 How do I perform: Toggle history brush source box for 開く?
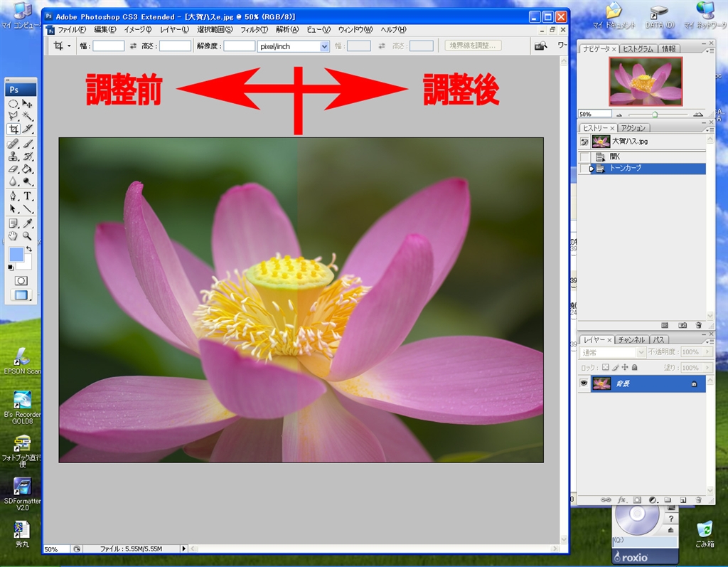(x=584, y=157)
